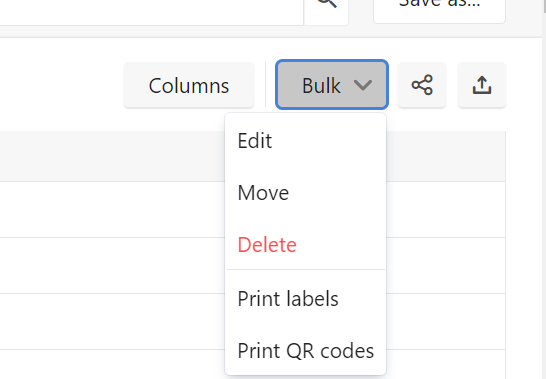Click the Save as... button
This screenshot has width=546, height=379.
coord(439,7)
